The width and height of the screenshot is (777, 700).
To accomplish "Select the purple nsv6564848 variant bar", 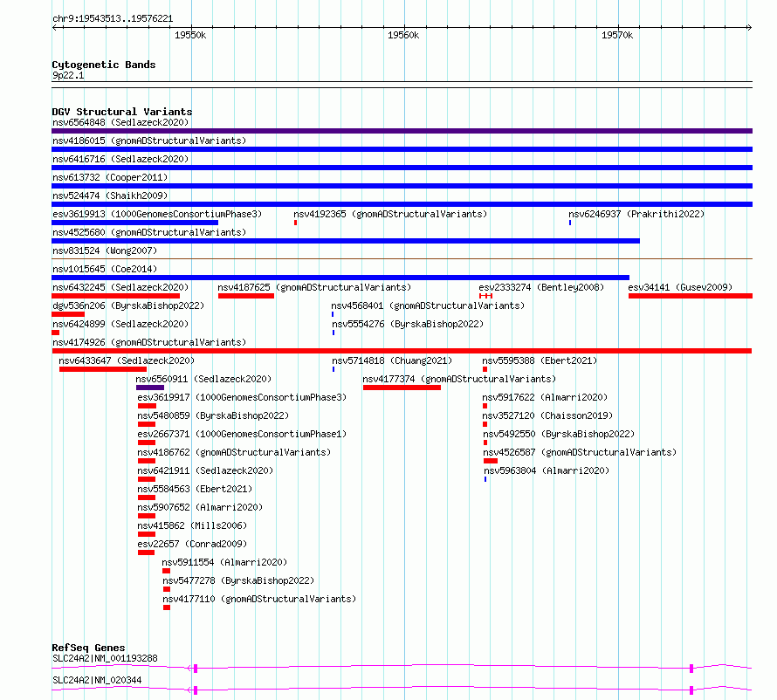I will [402, 131].
